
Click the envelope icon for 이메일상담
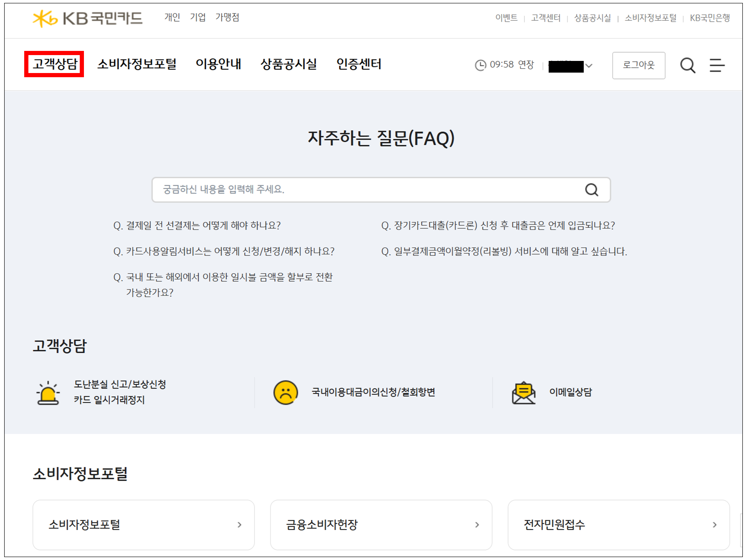(x=523, y=393)
